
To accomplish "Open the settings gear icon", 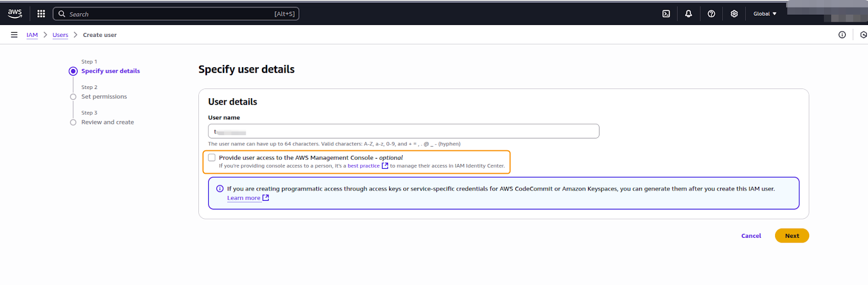I will point(734,14).
